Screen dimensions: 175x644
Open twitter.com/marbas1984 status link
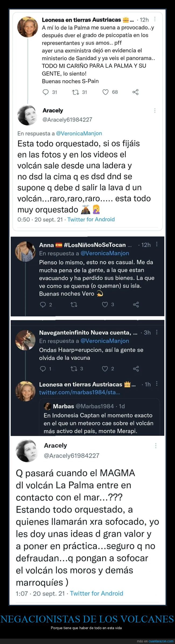point(79,392)
